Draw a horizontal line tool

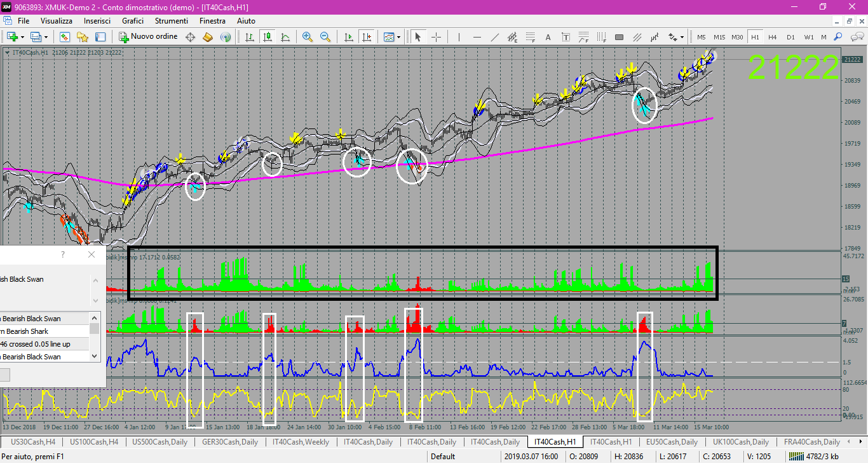click(477, 37)
